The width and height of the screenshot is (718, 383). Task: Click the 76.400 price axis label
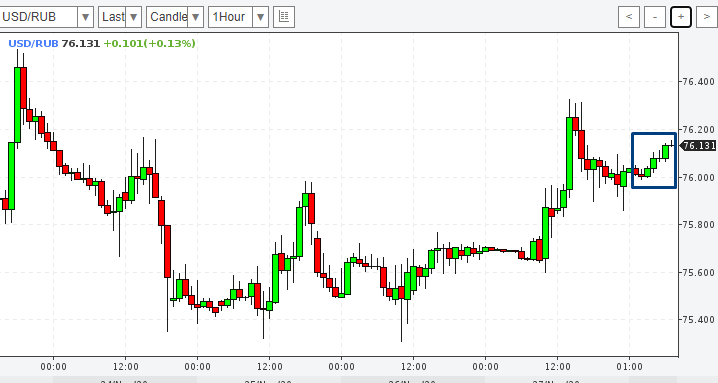(698, 82)
